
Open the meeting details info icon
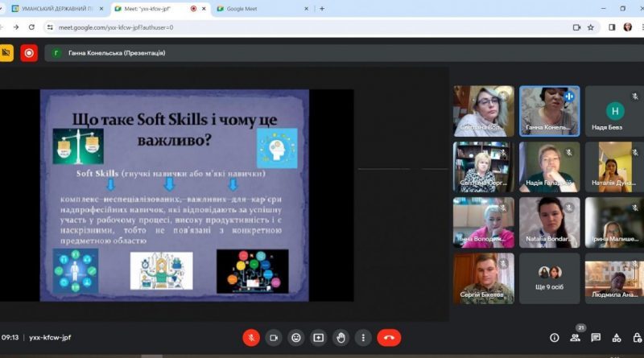click(x=554, y=338)
